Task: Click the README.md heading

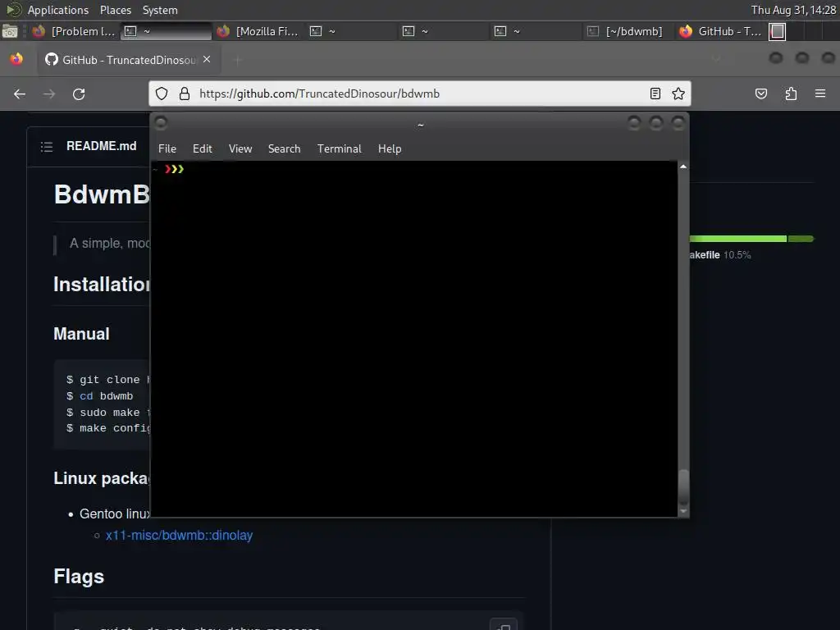Action: (101, 146)
